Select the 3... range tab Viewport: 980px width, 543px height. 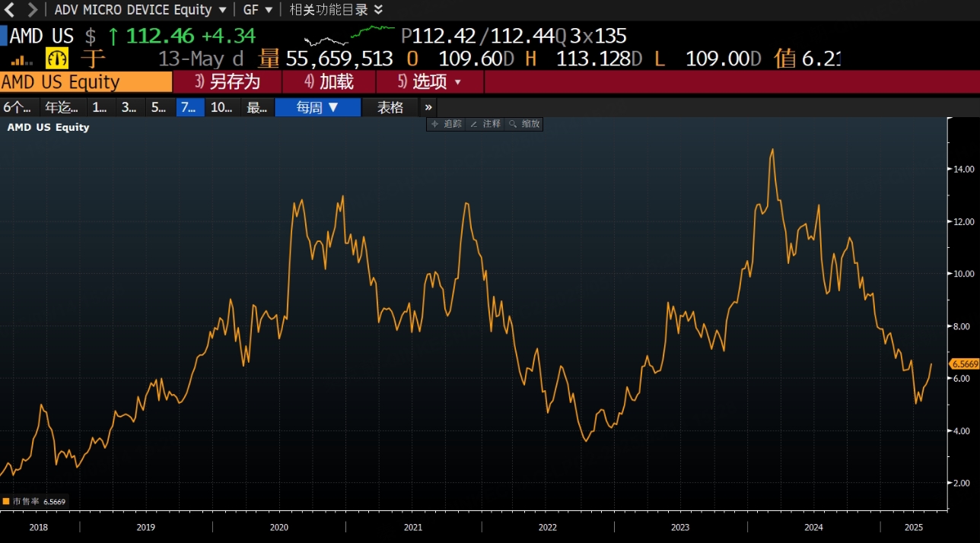coord(130,107)
